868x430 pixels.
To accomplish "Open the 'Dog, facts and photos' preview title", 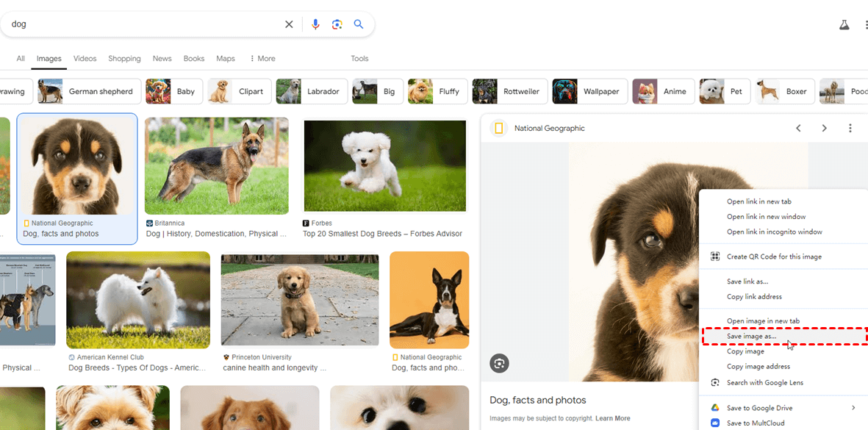I will (537, 400).
